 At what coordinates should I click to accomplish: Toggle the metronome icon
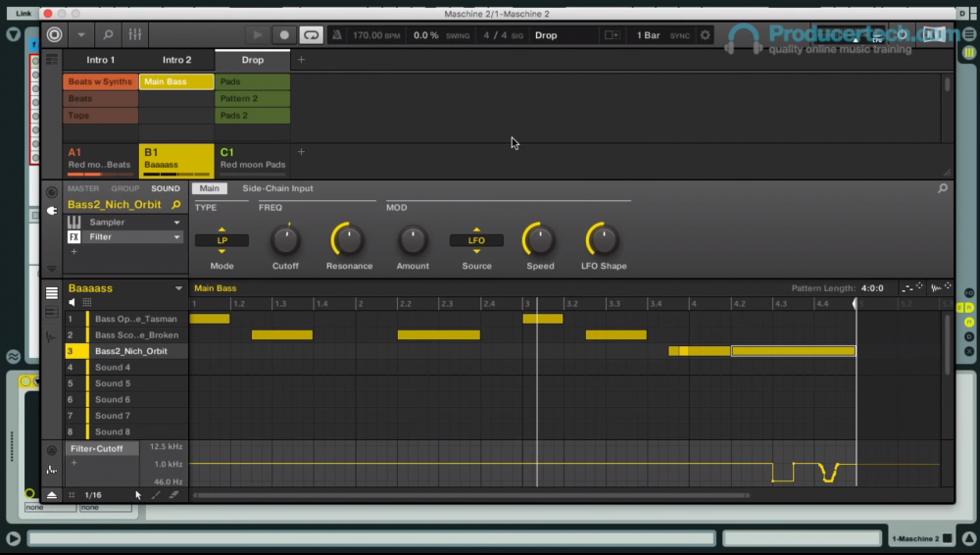pos(337,35)
